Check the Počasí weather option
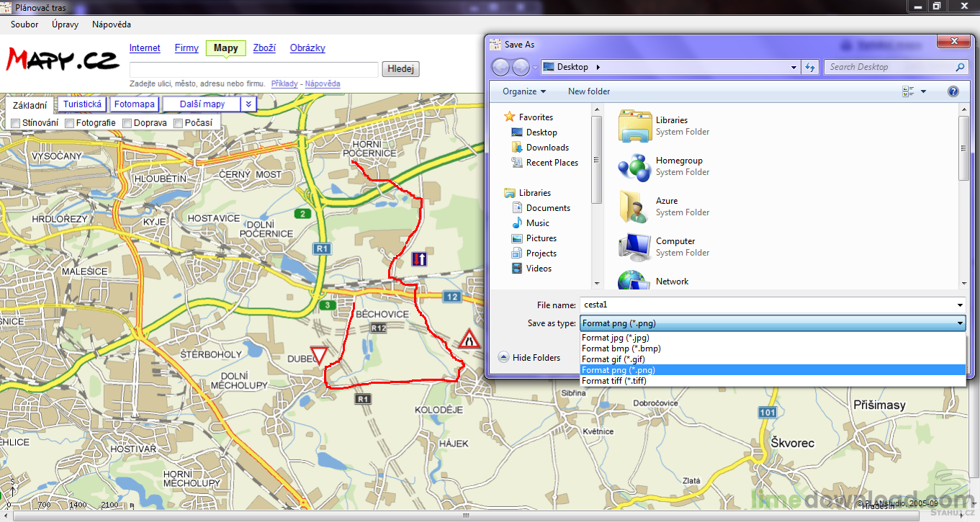Screen dimensions: 980x522 pyautogui.click(x=178, y=123)
